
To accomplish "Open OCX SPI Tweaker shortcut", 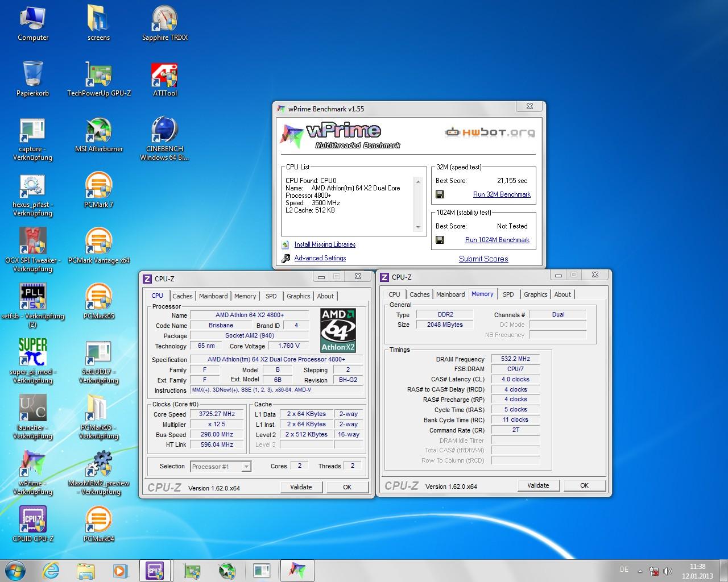I will (33, 251).
